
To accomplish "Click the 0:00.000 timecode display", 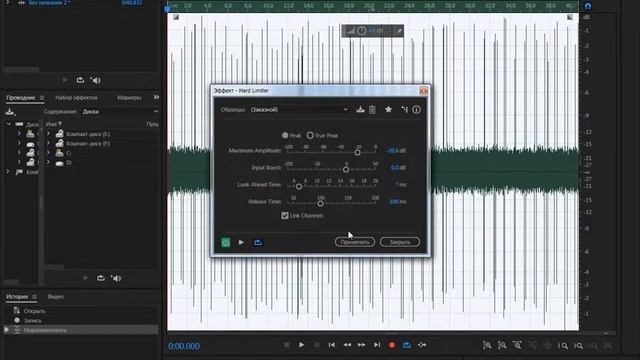I will (x=184, y=346).
